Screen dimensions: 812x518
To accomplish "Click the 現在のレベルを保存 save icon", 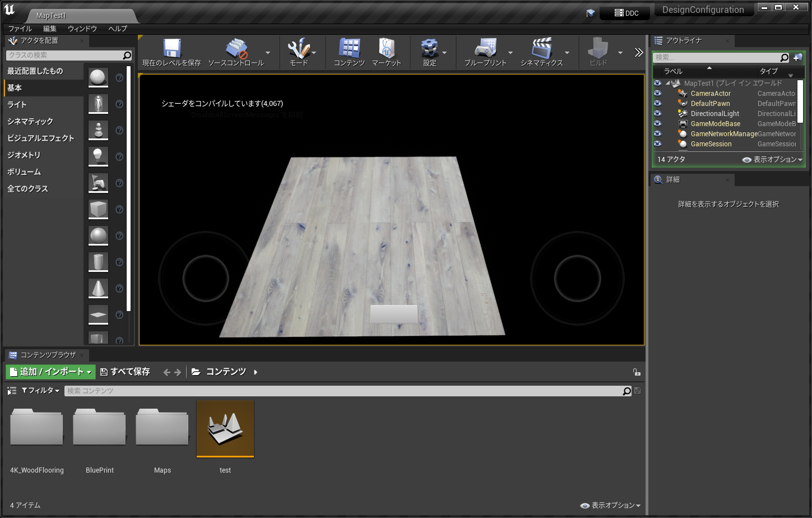I will [171, 49].
